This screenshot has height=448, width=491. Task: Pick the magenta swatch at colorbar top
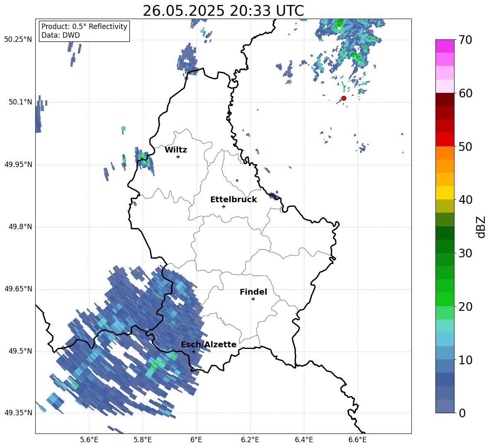click(x=445, y=46)
